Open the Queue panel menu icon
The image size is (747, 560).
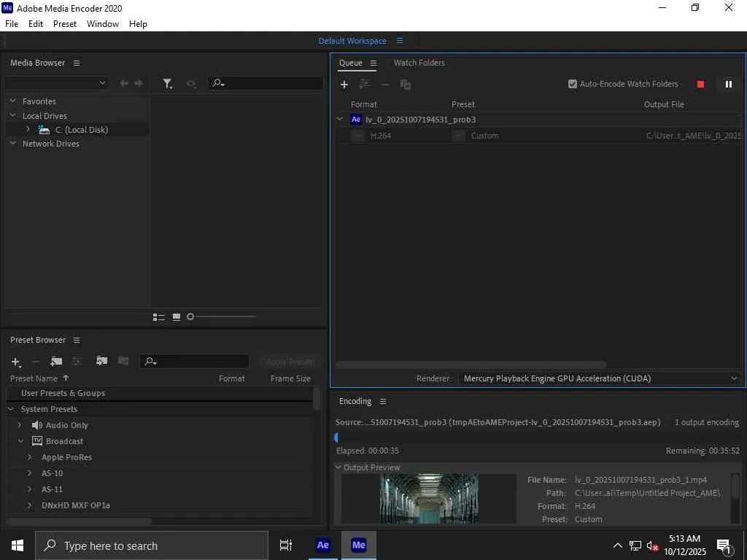coord(373,63)
